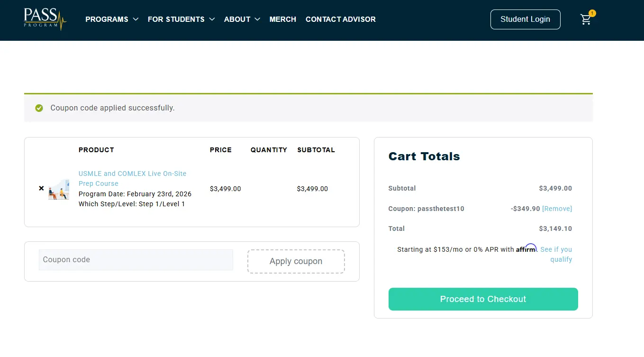
Task: Expand the About dropdown chevron
Action: coord(257,19)
